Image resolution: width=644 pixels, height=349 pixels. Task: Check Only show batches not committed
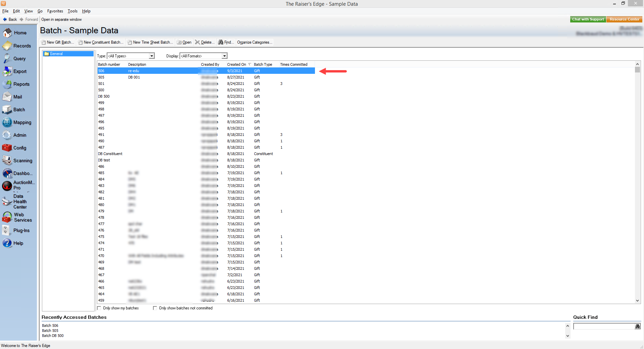click(155, 308)
